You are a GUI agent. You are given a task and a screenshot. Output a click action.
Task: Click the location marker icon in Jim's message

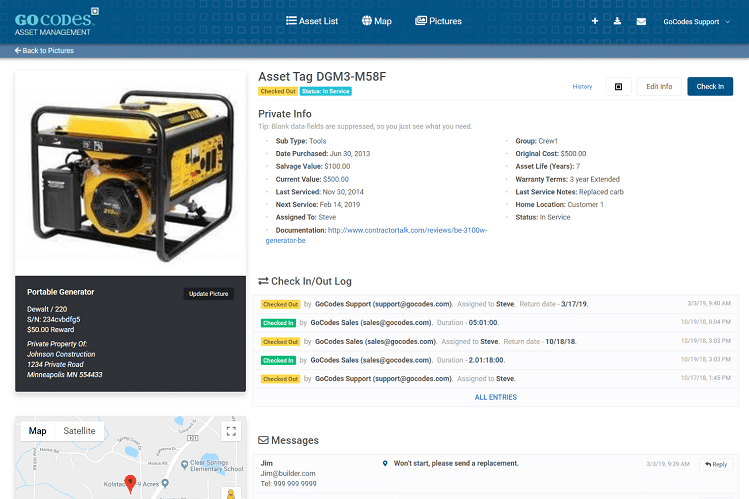click(385, 463)
